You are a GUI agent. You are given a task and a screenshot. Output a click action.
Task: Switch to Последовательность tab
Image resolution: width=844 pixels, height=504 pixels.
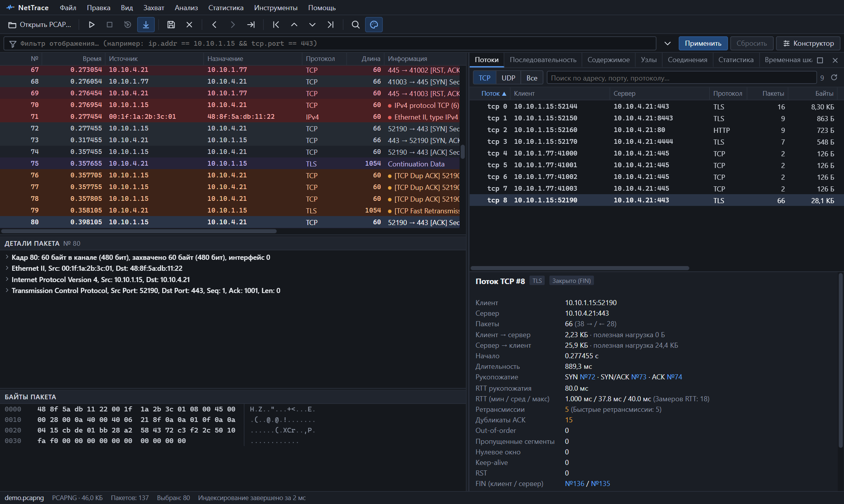coord(543,60)
